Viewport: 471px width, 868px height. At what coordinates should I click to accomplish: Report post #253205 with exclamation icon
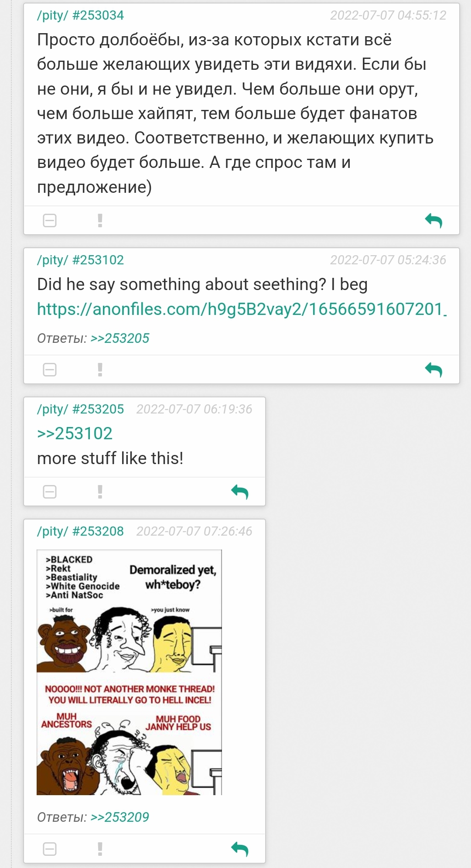tap(100, 492)
